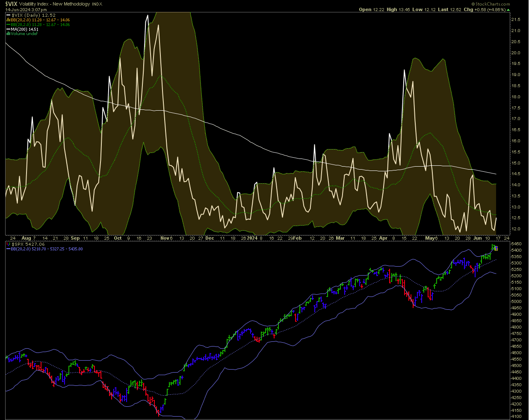Click the green volume bars icon in legend

[8, 34]
